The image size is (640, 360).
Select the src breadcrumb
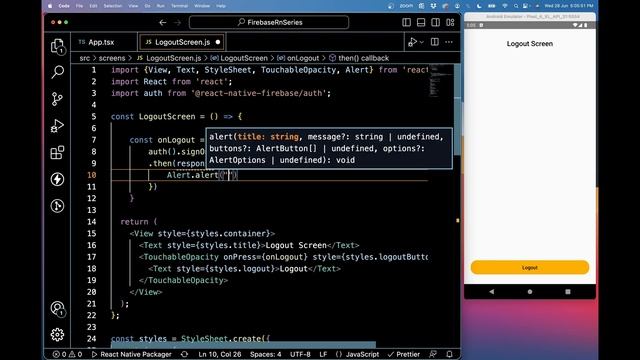pos(84,58)
